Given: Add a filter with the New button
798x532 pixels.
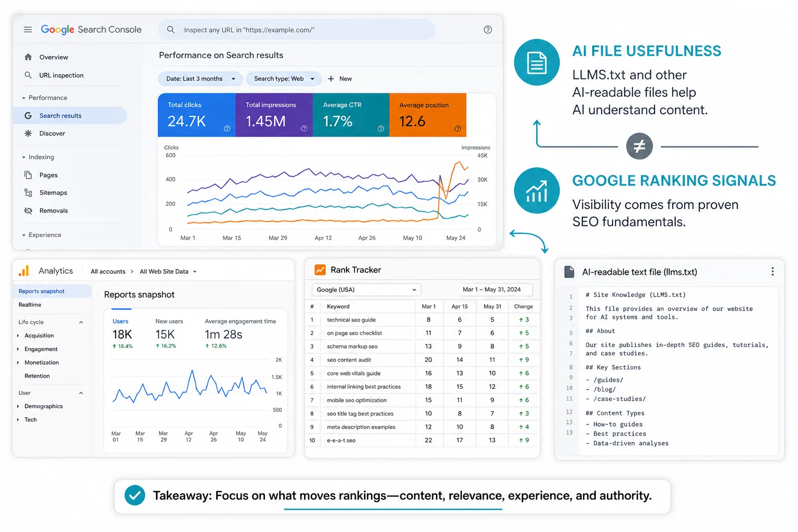Looking at the screenshot, I should [340, 79].
